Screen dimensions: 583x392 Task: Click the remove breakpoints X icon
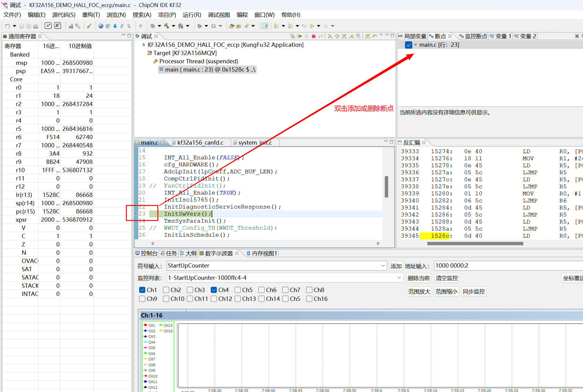click(577, 36)
